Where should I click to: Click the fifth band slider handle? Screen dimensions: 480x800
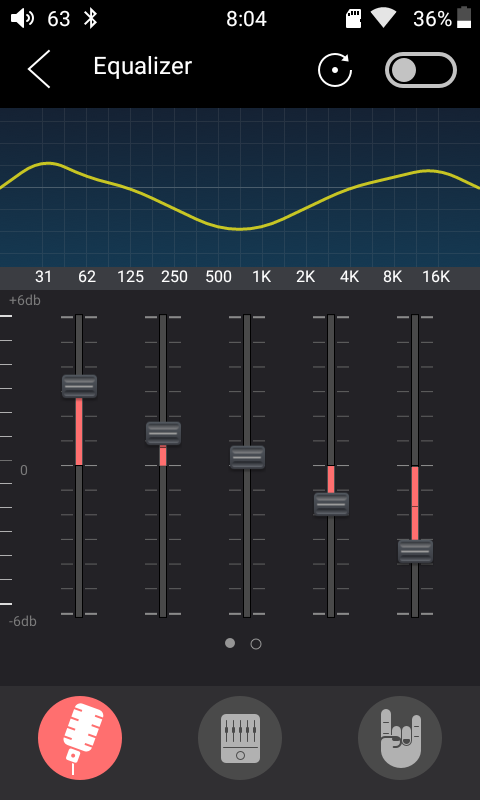pyautogui.click(x=415, y=551)
